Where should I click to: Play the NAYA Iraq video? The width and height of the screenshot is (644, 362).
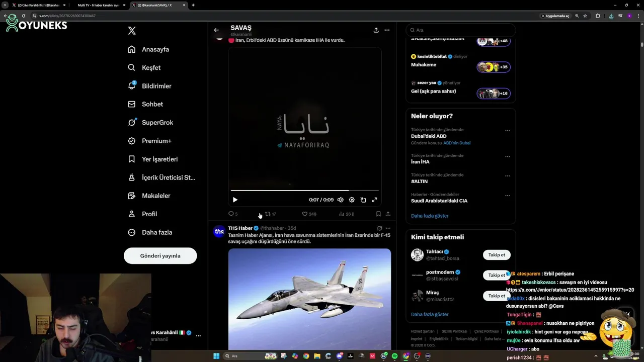click(235, 200)
